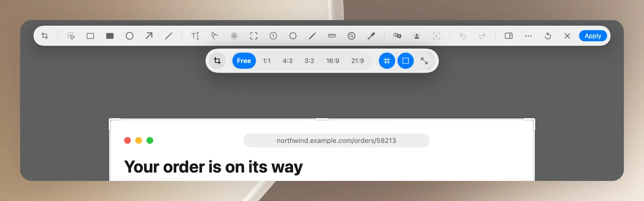
Task: Select the Free aspect ratio
Action: (244, 61)
